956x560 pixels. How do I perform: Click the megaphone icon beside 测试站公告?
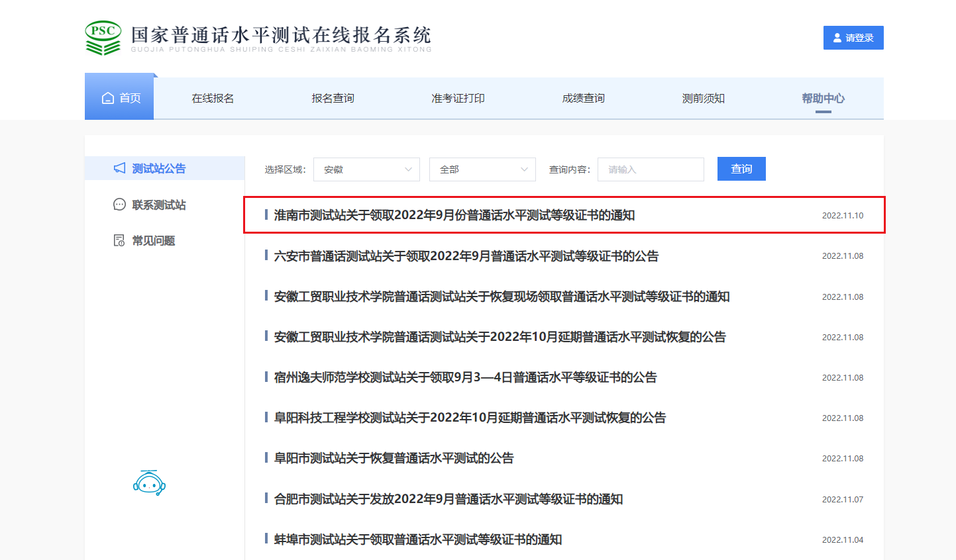119,168
